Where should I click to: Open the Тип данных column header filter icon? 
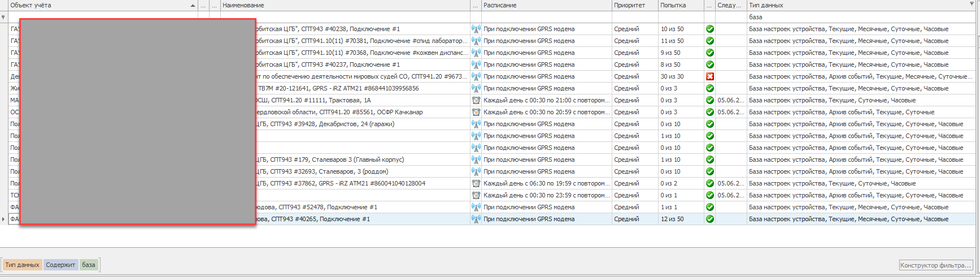coord(972,4)
